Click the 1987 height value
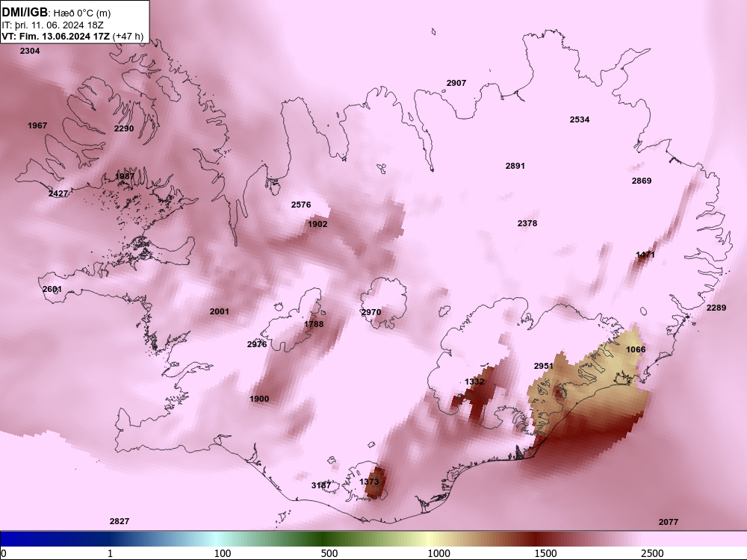Screen dimensions: 747x560 pos(125,177)
